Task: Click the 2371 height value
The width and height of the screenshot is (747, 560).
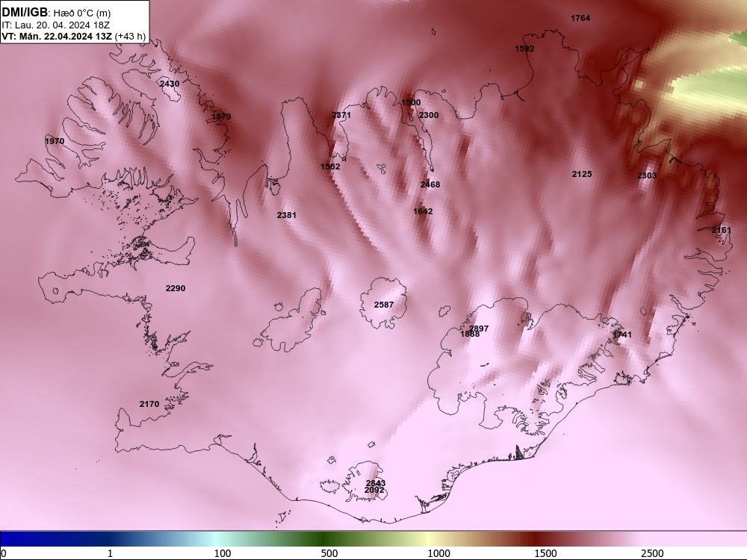Action: (341, 115)
